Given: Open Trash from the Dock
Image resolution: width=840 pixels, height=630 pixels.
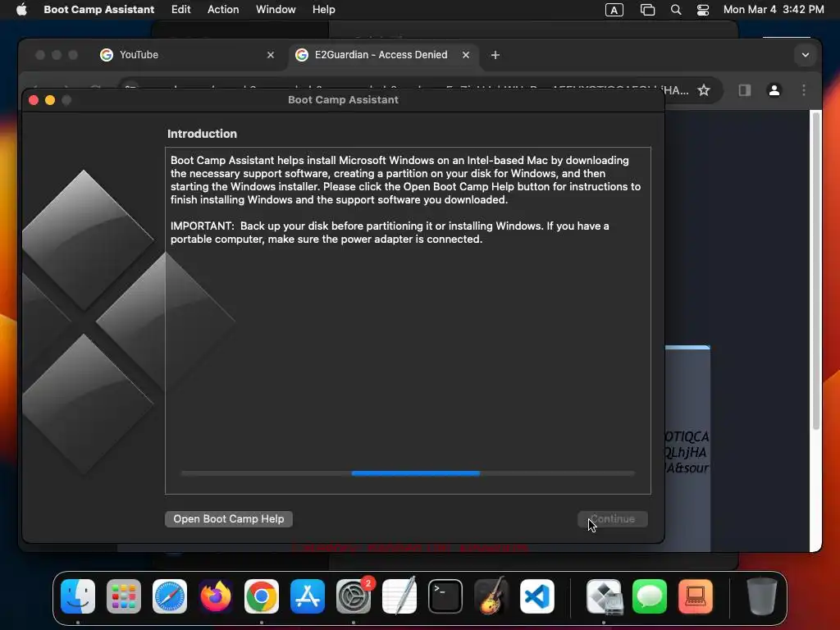Looking at the screenshot, I should pyautogui.click(x=762, y=596).
